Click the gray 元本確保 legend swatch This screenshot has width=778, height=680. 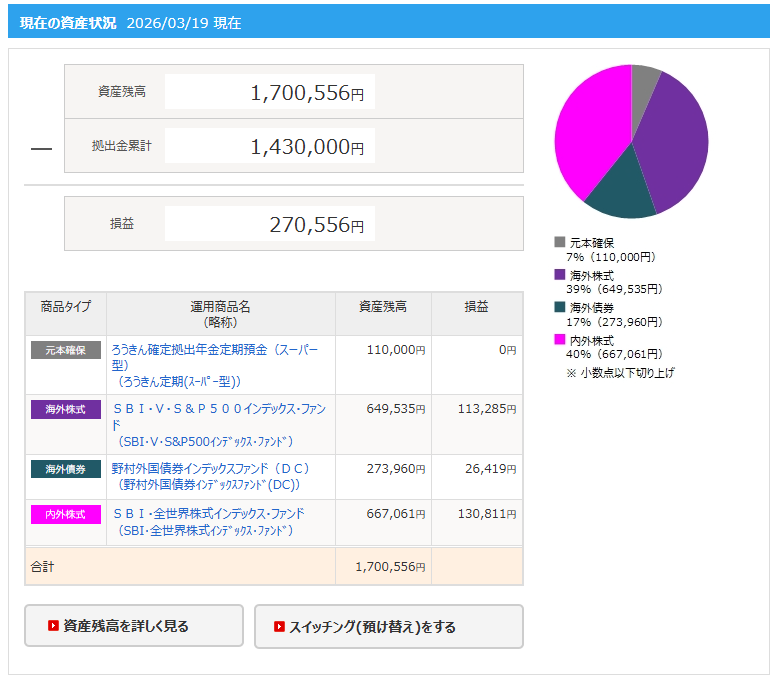[x=560, y=242]
